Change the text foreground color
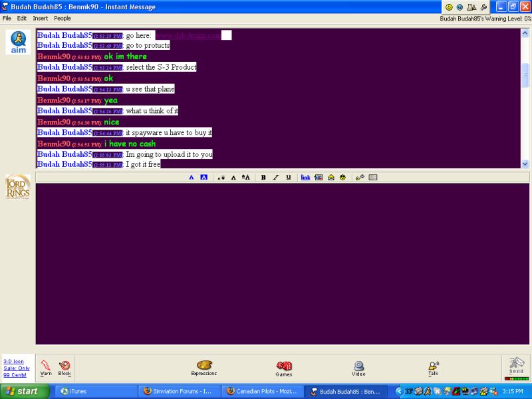 pos(192,178)
